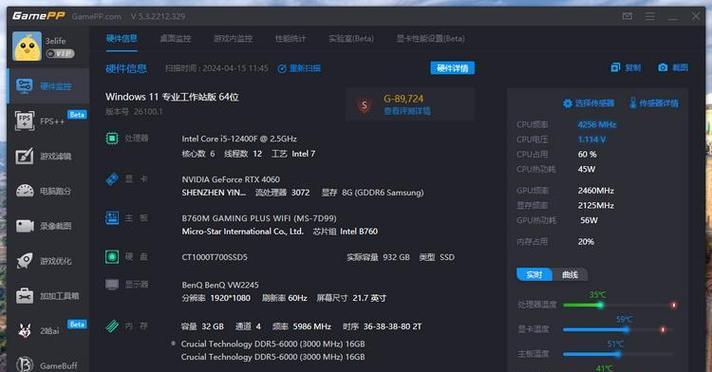Click the video memory frequency 2125MHz

tap(596, 205)
